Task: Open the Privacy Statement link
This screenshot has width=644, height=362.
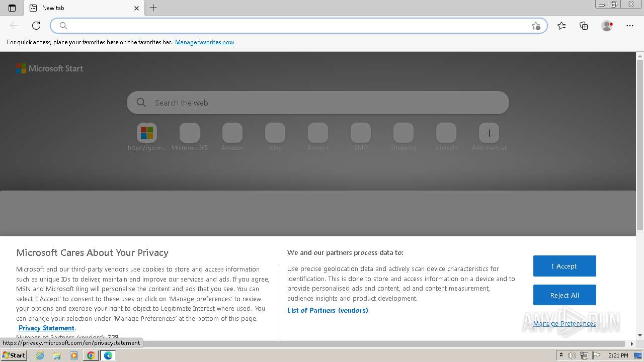Action: coord(46,328)
